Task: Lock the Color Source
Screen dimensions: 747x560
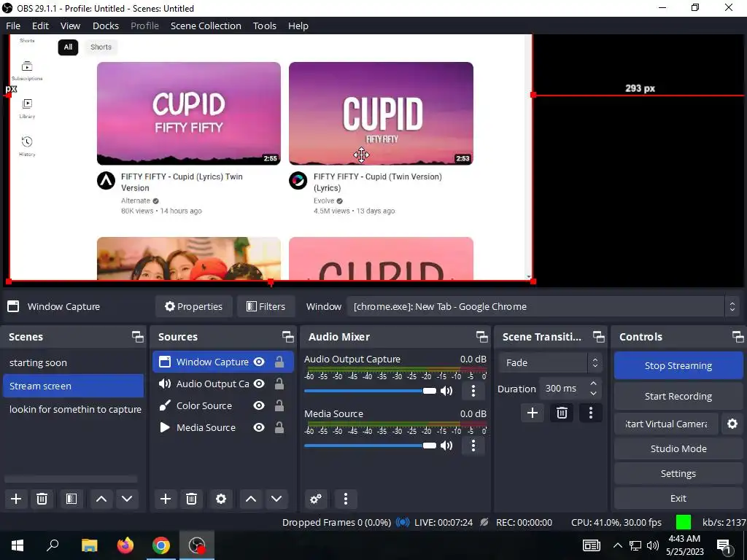Action: pos(279,405)
